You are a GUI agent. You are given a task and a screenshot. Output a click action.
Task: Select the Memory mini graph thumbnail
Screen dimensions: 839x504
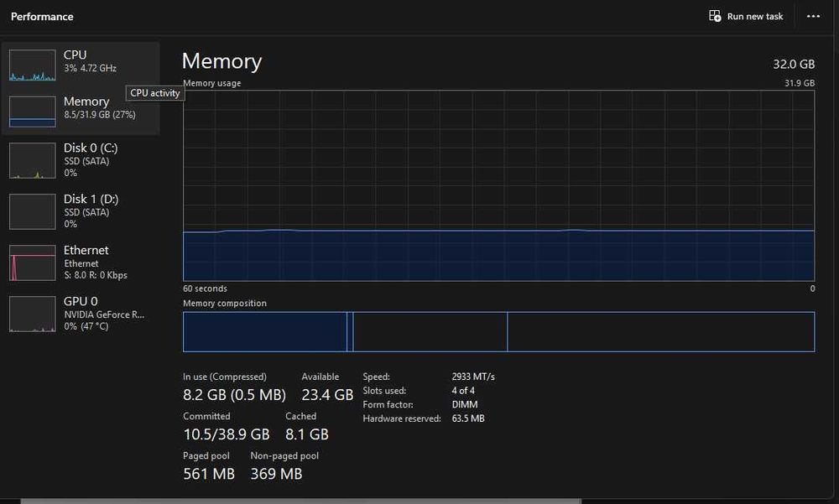coord(33,112)
